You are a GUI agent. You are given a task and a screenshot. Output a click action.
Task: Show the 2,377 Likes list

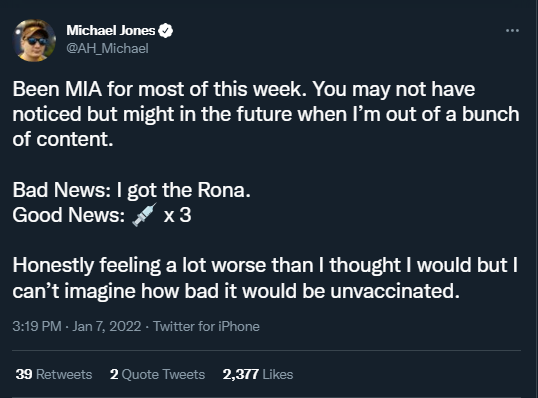point(258,374)
